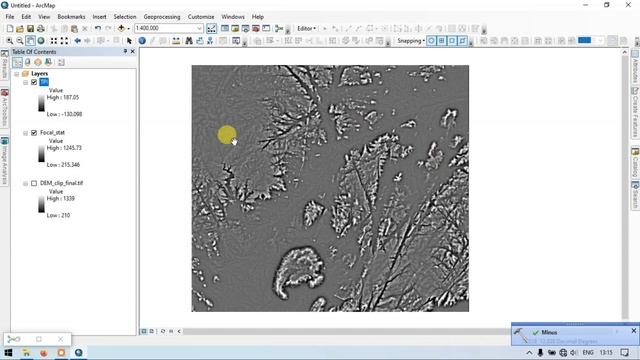Open the Catalog window icon in Standard toolbar
This screenshot has width=640, height=360.
click(235, 29)
